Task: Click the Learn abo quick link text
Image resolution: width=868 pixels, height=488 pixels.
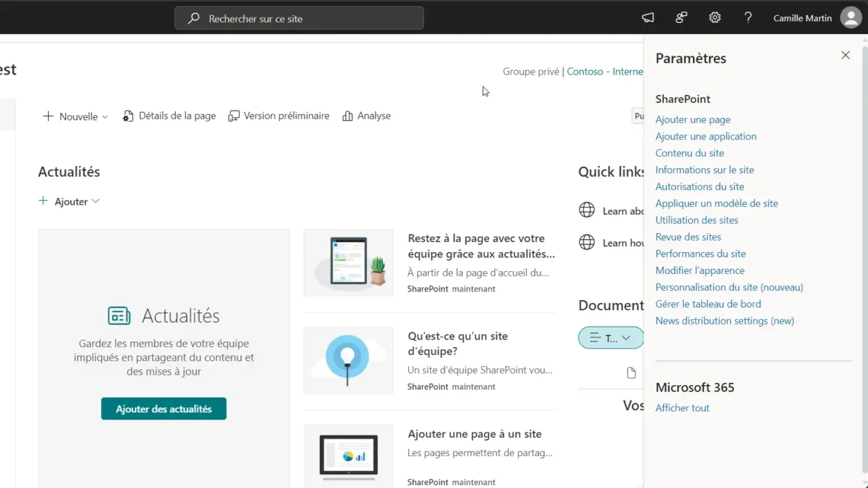Action: [x=623, y=211]
